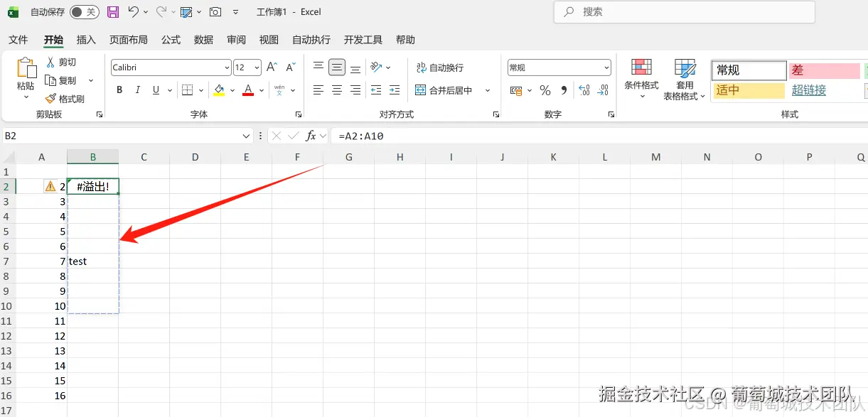Switch to the 视图 ribbon tab
This screenshot has height=417, width=868.
(x=269, y=40)
